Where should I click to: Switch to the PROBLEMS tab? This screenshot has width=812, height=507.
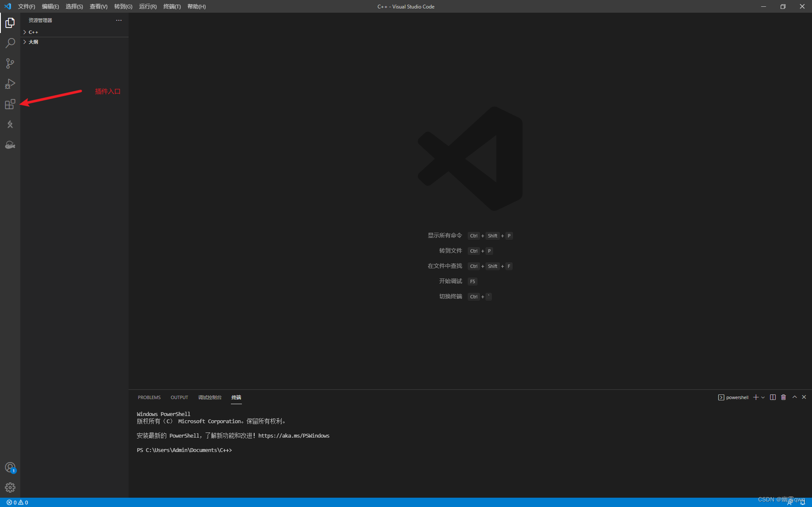click(149, 397)
